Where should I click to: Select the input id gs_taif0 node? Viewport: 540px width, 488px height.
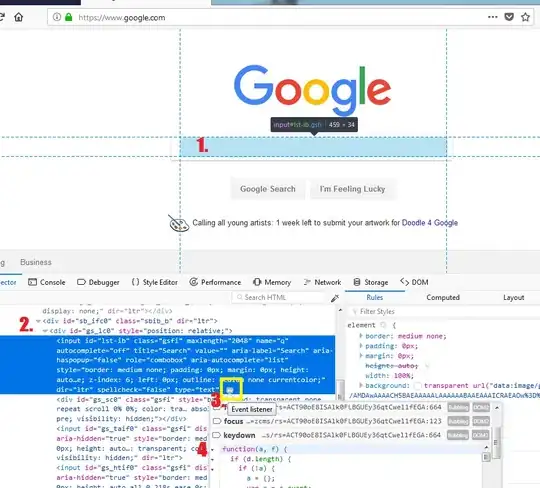pos(131,443)
